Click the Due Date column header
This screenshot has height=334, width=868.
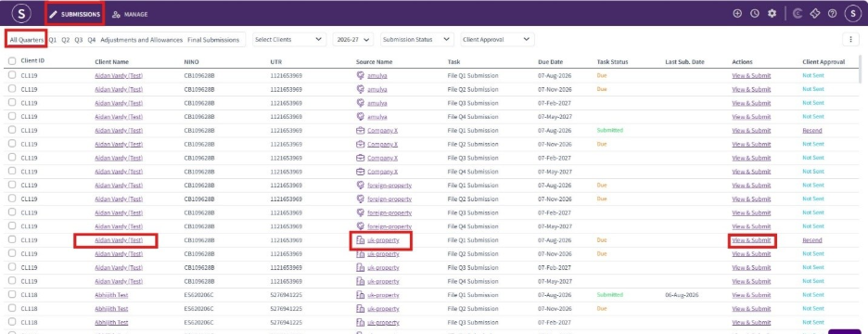click(x=550, y=62)
